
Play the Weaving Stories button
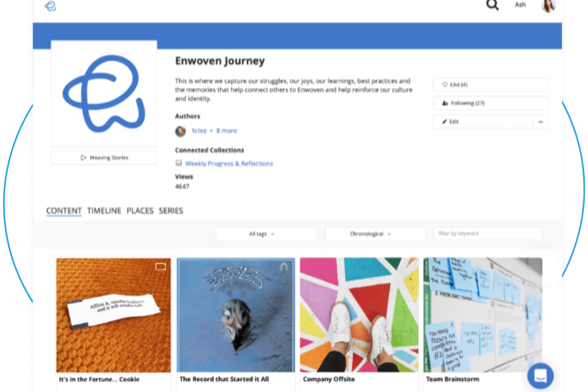(x=104, y=157)
